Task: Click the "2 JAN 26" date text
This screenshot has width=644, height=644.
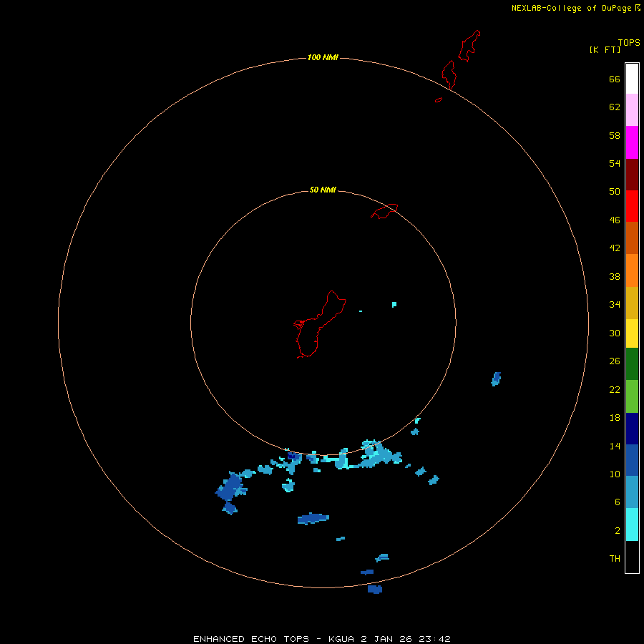Action: tap(386, 639)
